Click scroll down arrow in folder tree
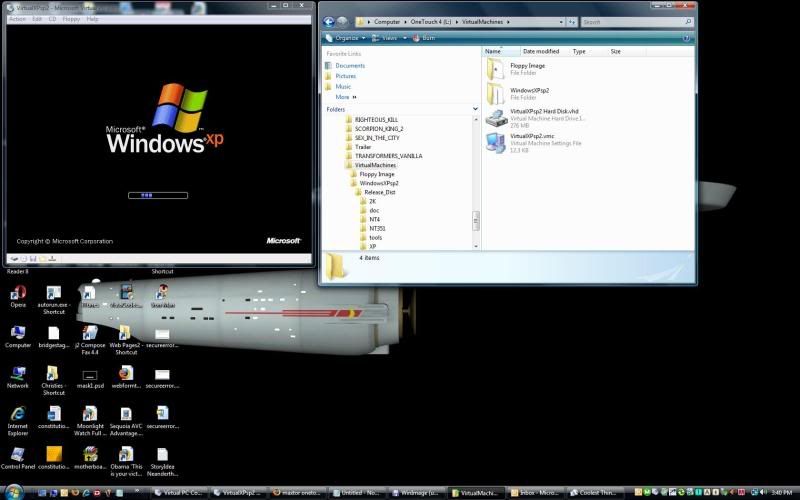 click(476, 246)
